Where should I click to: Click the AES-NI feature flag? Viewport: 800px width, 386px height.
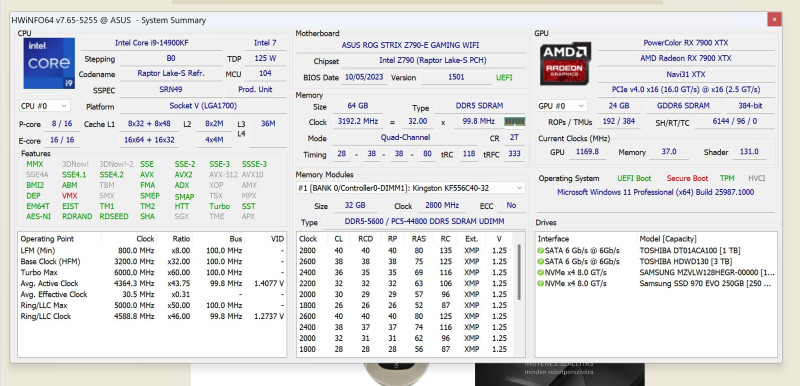point(38,216)
